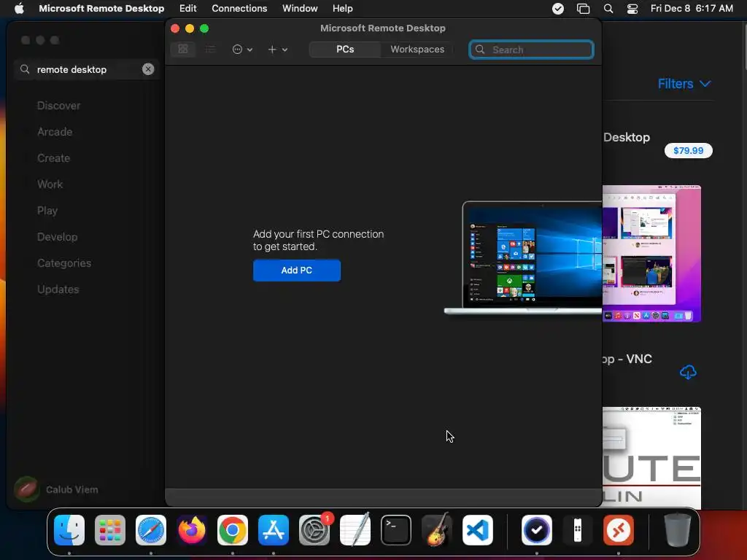
Task: Open Work in App Store sidebar
Action: click(50, 184)
